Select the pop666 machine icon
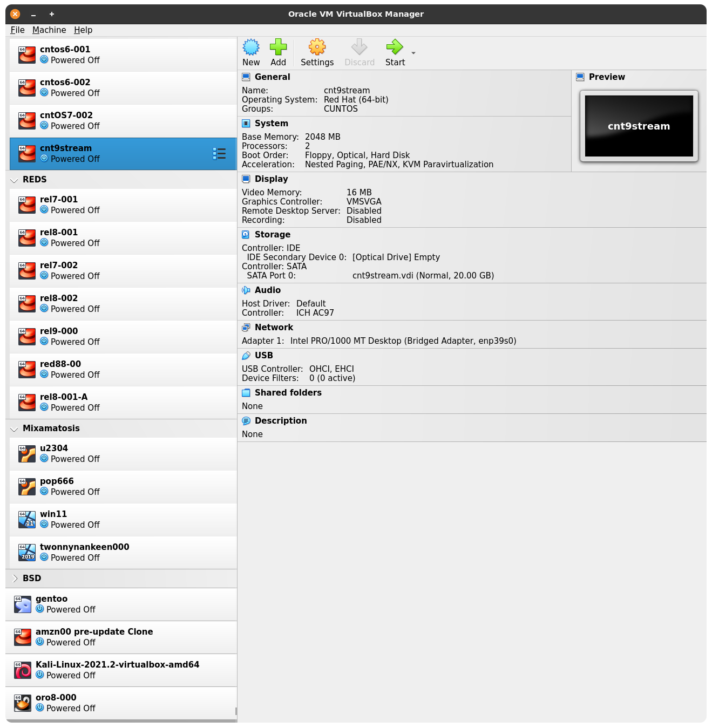Image resolution: width=712 pixels, height=728 pixels. (x=27, y=487)
